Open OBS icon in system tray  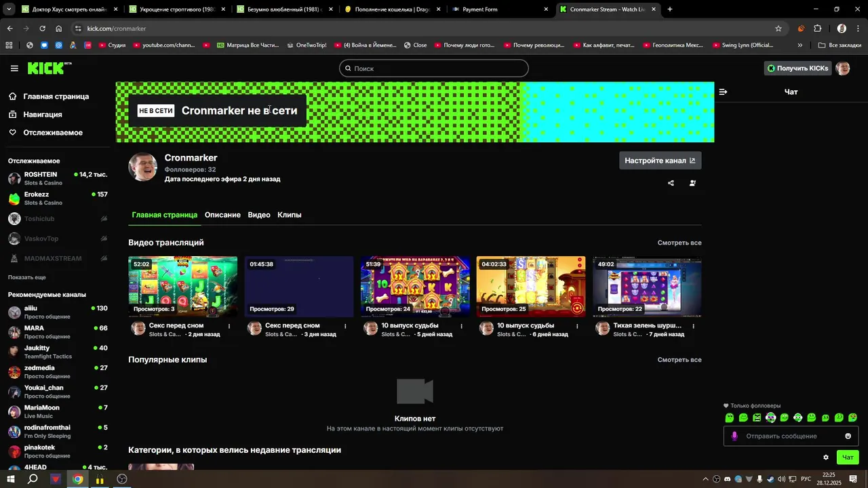[x=717, y=479]
